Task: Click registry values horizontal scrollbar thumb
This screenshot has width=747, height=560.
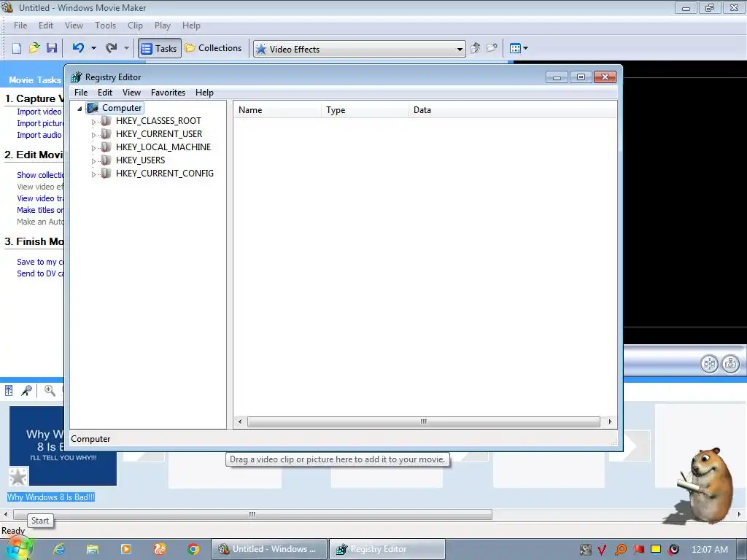Action: pos(424,422)
